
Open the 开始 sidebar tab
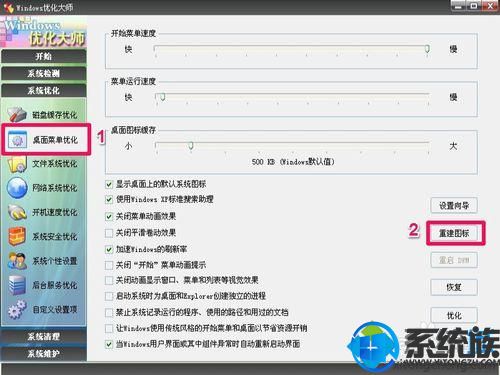tap(44, 56)
